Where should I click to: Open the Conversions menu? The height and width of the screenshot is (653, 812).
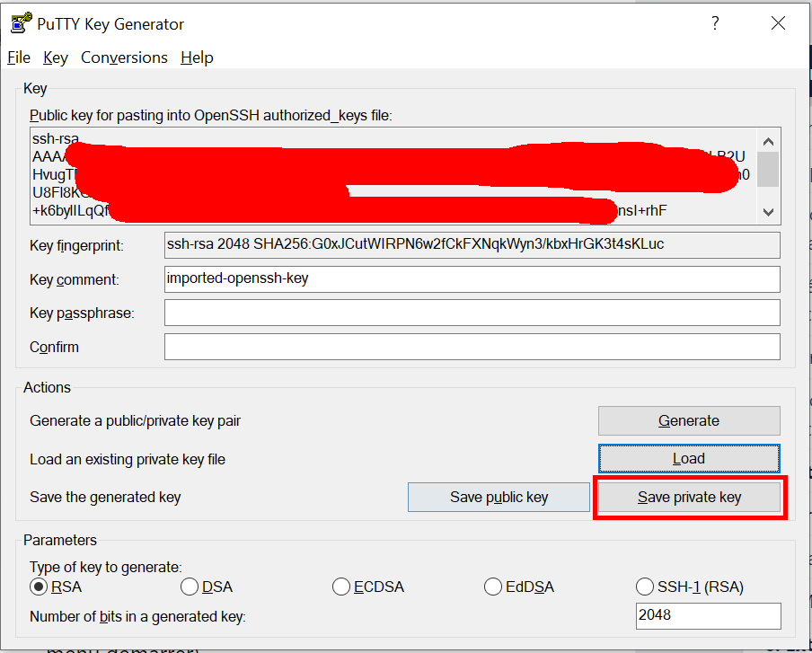[x=124, y=57]
